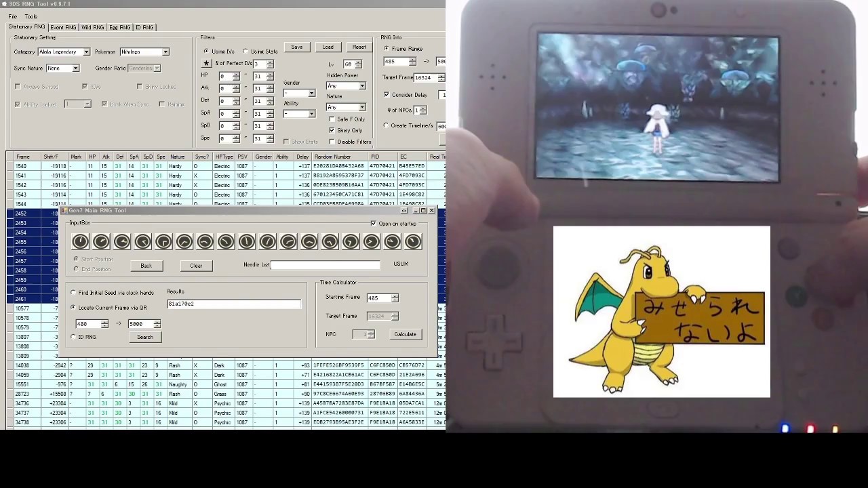Open Hidden Power dropdown

[346, 86]
